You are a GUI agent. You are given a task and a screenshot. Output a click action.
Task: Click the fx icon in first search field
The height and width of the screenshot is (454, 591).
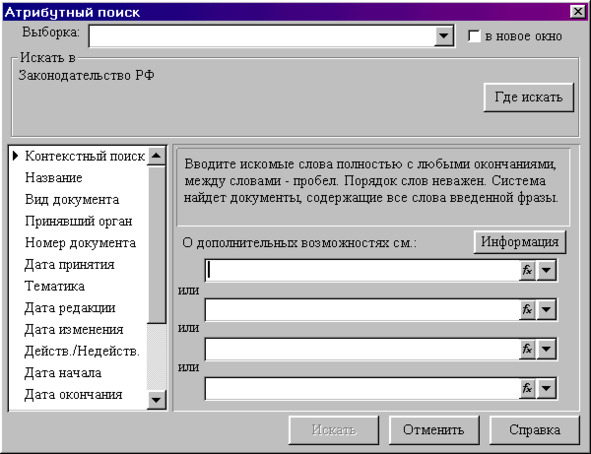527,270
